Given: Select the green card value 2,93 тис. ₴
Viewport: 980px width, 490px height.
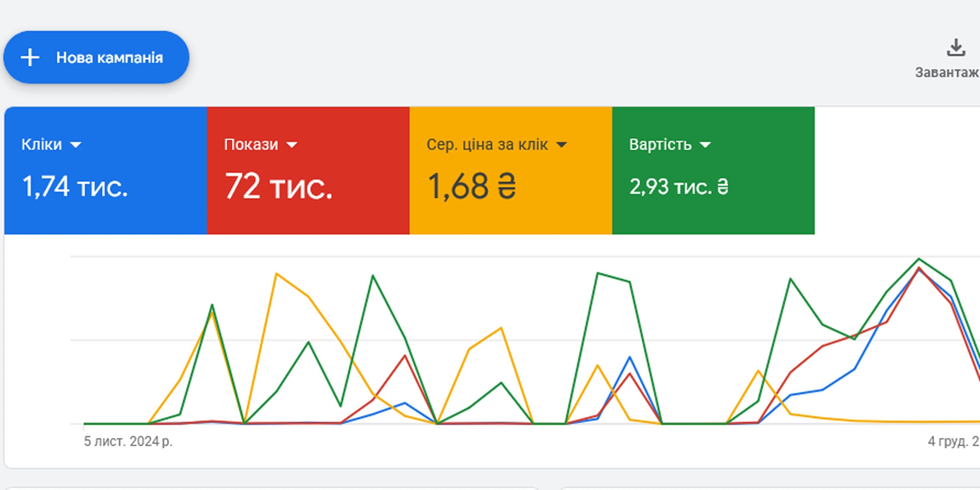Looking at the screenshot, I should pos(679,187).
